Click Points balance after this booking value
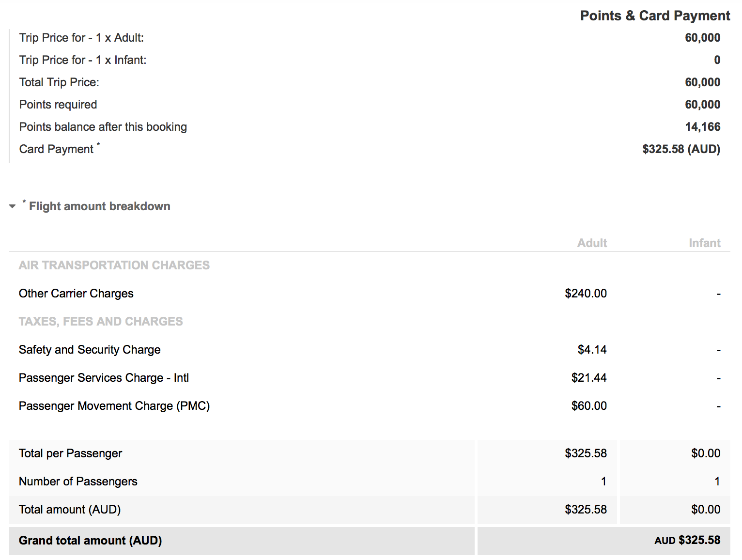 [x=703, y=127]
